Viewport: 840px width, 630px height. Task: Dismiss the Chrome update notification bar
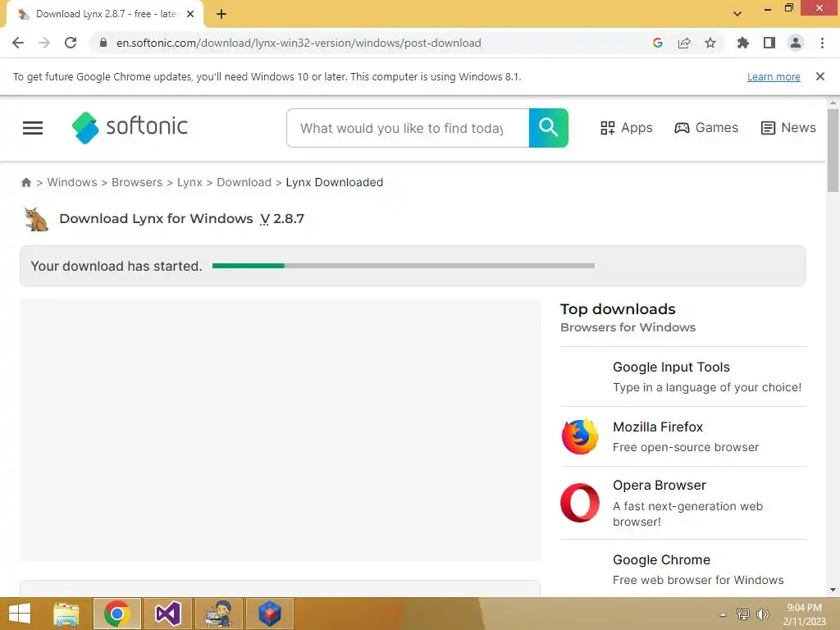click(x=820, y=76)
